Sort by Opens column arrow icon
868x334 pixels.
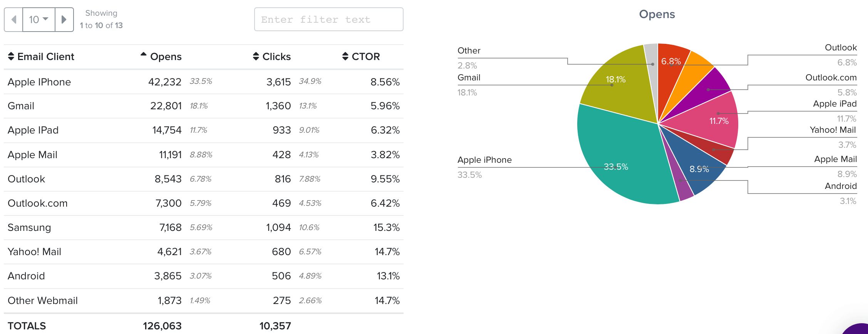[144, 55]
